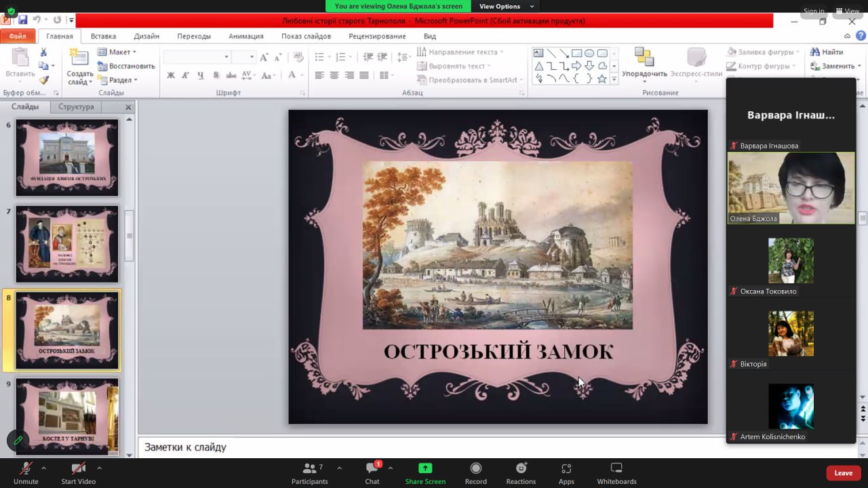The height and width of the screenshot is (488, 868).
Task: Apply underline formatting (Ч)
Action: 201,75
